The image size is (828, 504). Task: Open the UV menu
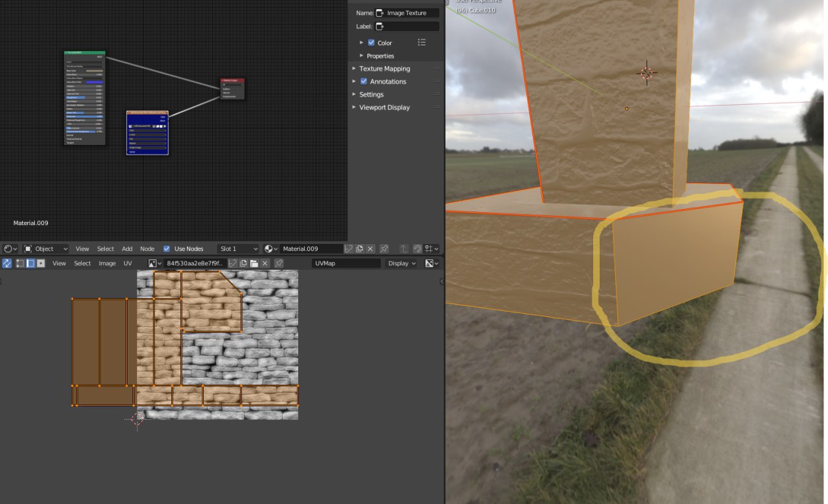pos(128,263)
